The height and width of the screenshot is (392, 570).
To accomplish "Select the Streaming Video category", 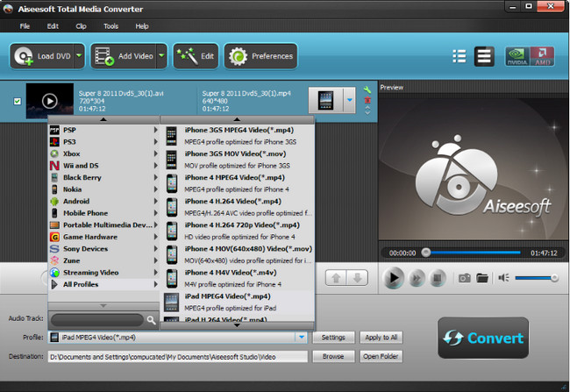I will click(104, 273).
